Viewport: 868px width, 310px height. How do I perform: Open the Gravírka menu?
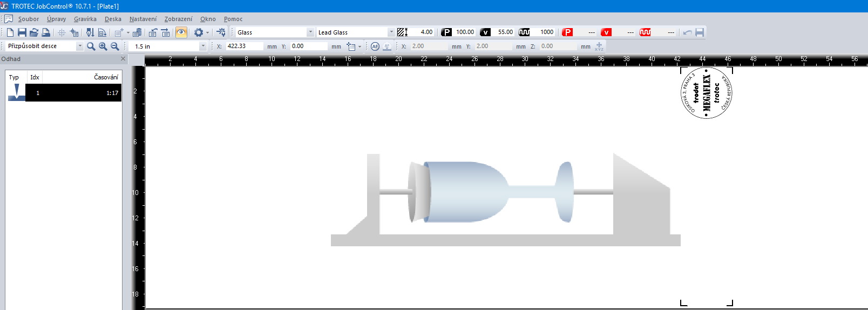click(x=85, y=19)
